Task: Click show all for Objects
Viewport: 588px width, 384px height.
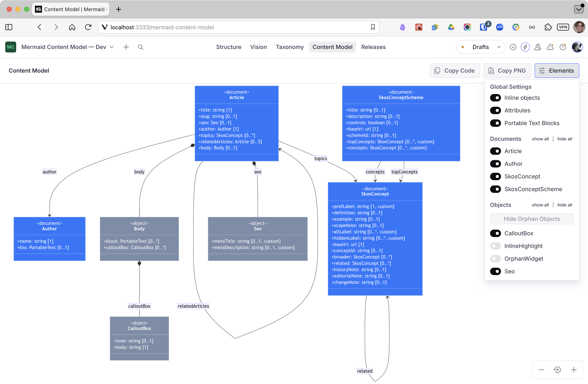Action: click(x=540, y=205)
